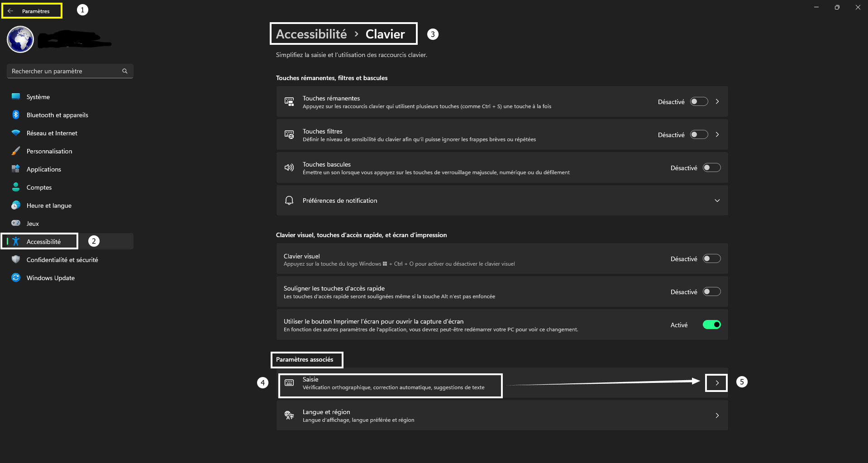
Task: Click the search magnifier icon
Action: pyautogui.click(x=125, y=71)
